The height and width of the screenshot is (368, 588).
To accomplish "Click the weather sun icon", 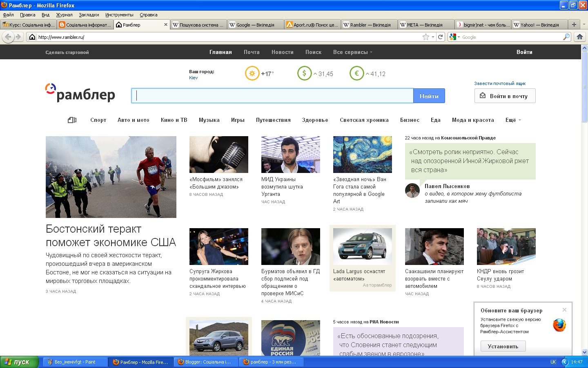I will pos(252,74).
